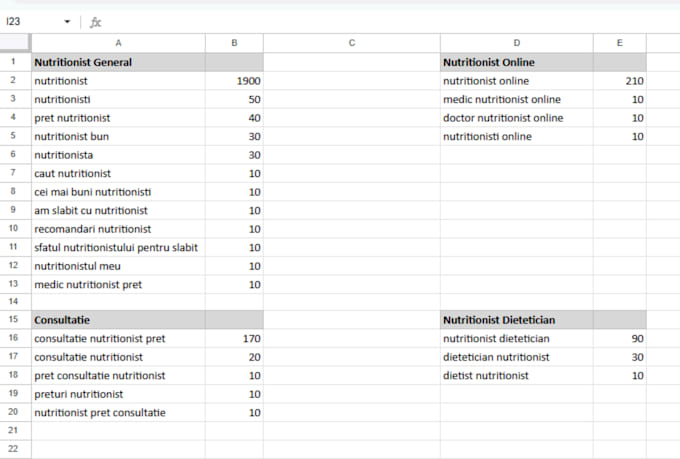
Task: Click the value 90 cell
Action: pos(619,338)
